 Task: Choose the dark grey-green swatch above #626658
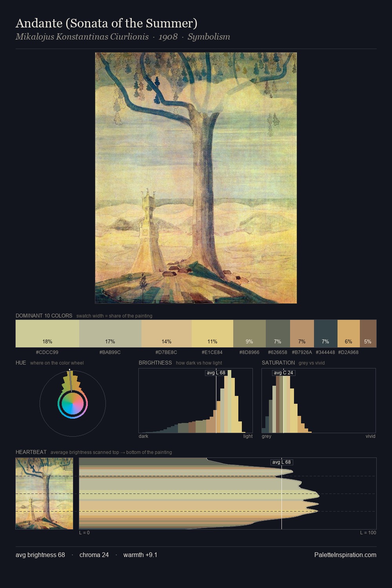click(278, 334)
